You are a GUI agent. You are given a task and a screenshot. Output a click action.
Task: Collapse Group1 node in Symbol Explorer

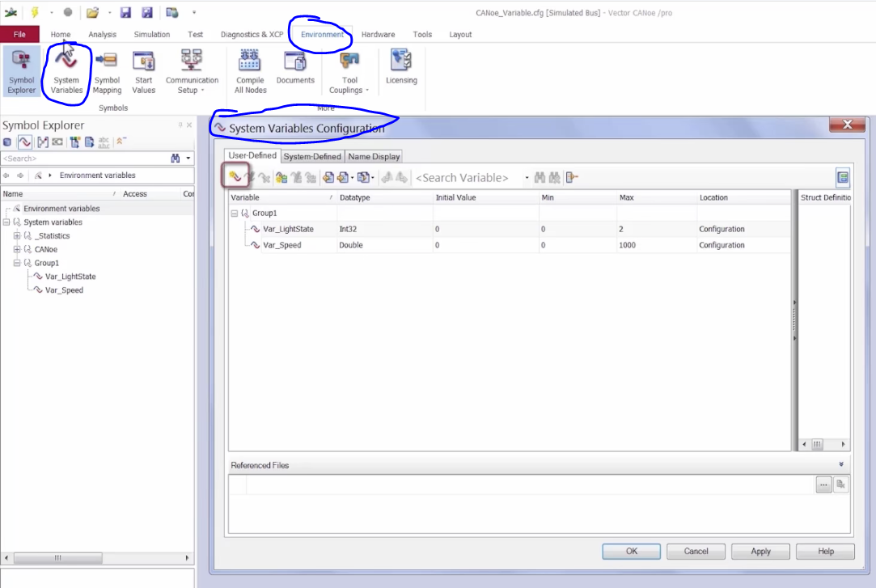click(x=17, y=263)
